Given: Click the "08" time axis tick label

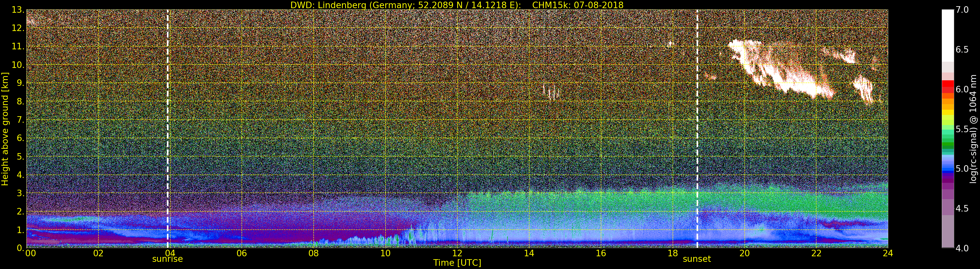Looking at the screenshot, I should (x=313, y=253).
